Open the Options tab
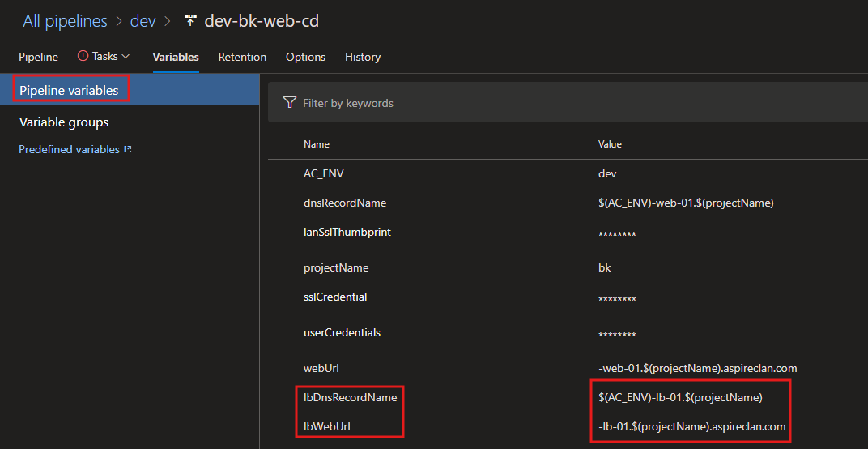This screenshot has width=868, height=449. click(305, 57)
